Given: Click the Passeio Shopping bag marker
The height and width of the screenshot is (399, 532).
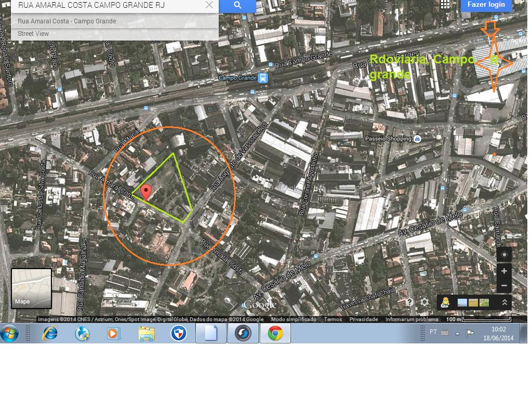Looking at the screenshot, I should 417,139.
